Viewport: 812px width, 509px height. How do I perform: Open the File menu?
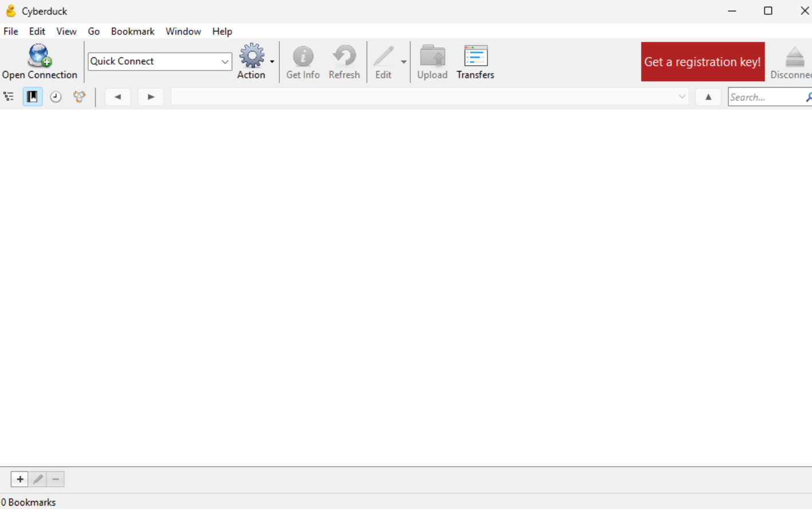11,31
